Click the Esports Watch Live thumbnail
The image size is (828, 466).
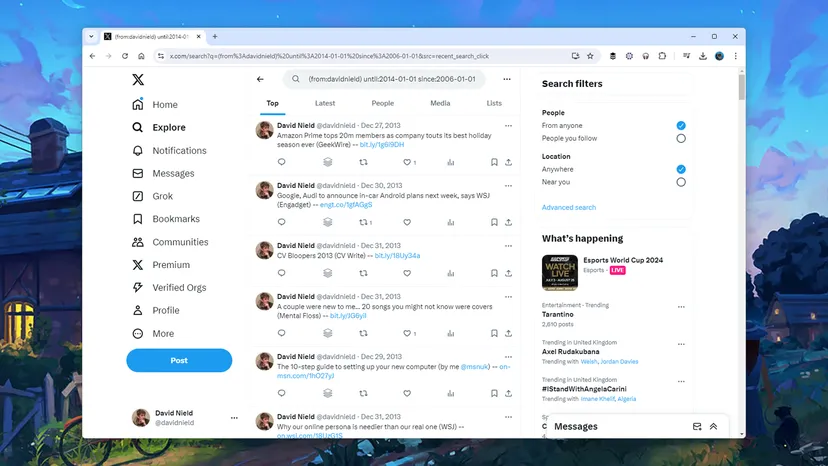560,273
